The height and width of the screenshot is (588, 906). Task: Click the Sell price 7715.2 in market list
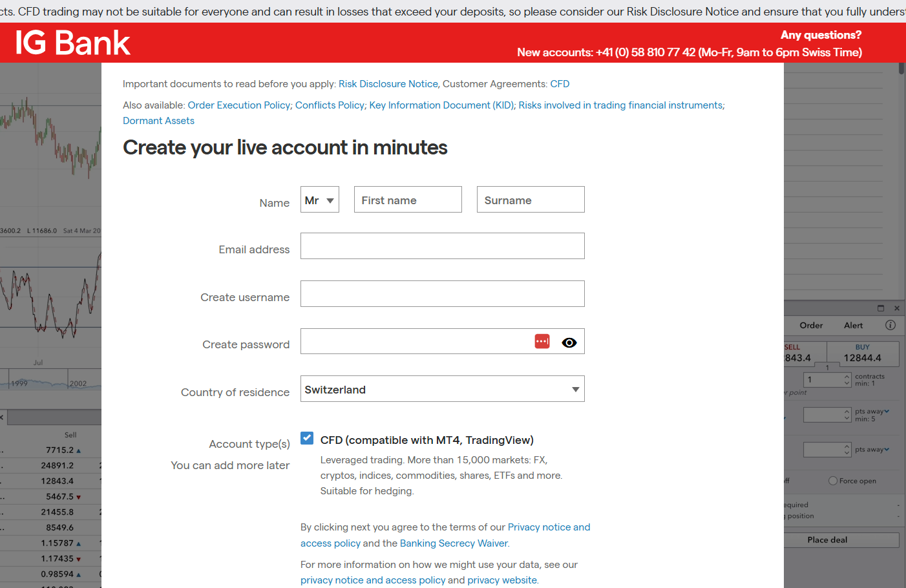(59, 450)
